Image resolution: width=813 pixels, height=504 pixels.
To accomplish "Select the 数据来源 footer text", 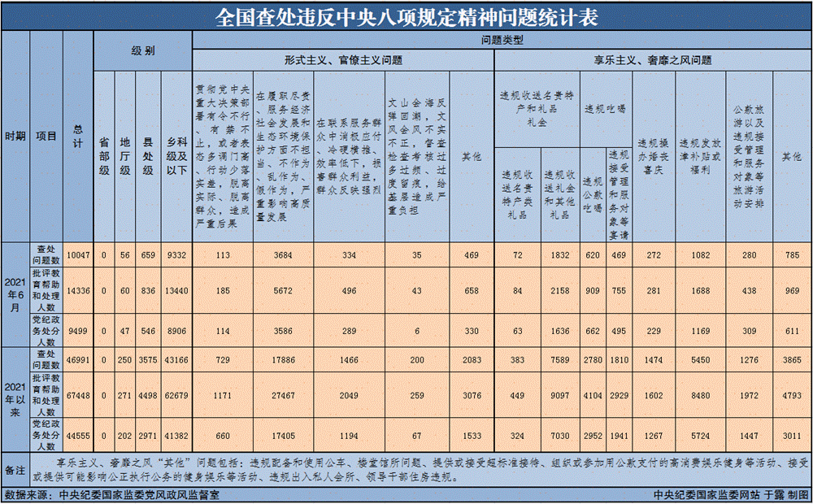I will click(x=112, y=495).
